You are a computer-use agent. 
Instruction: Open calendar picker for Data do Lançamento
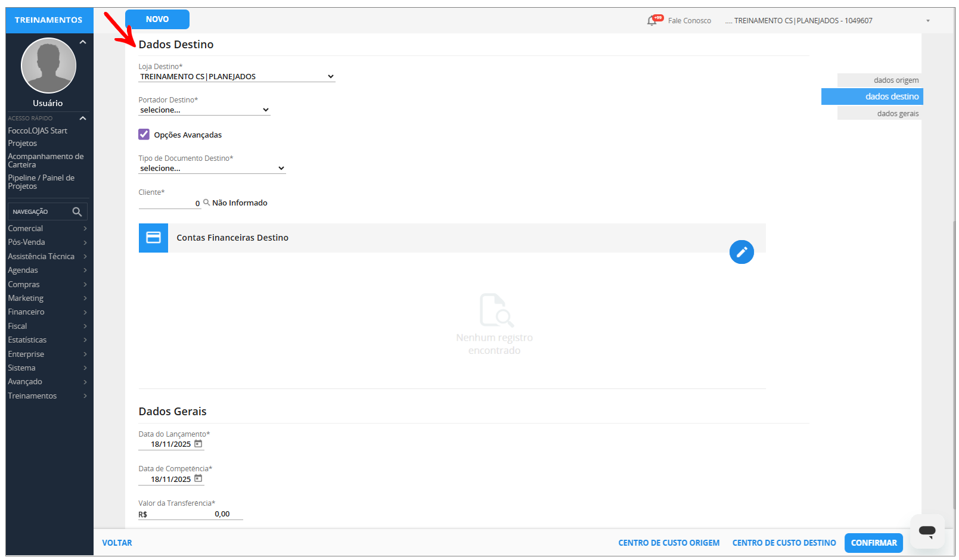pos(198,444)
